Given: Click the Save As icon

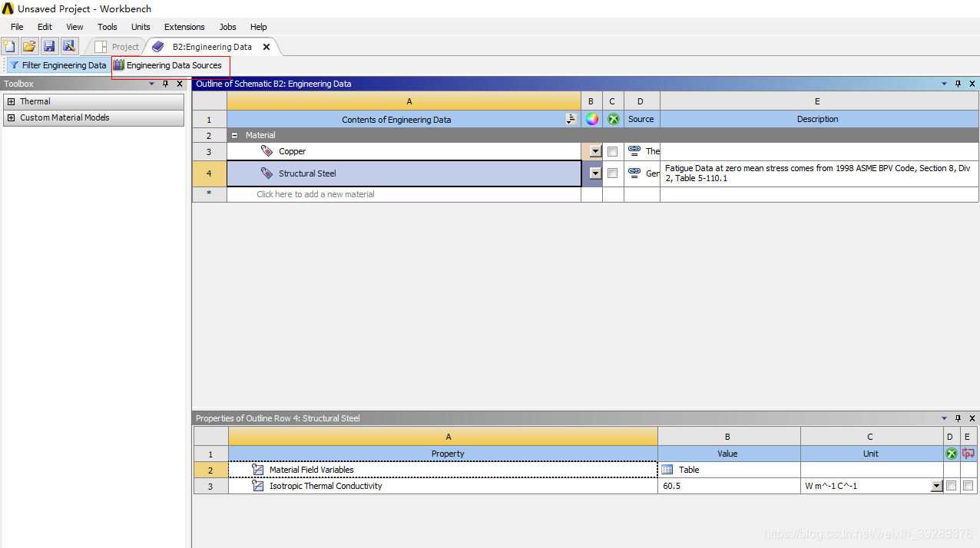Looking at the screenshot, I should click(x=69, y=47).
